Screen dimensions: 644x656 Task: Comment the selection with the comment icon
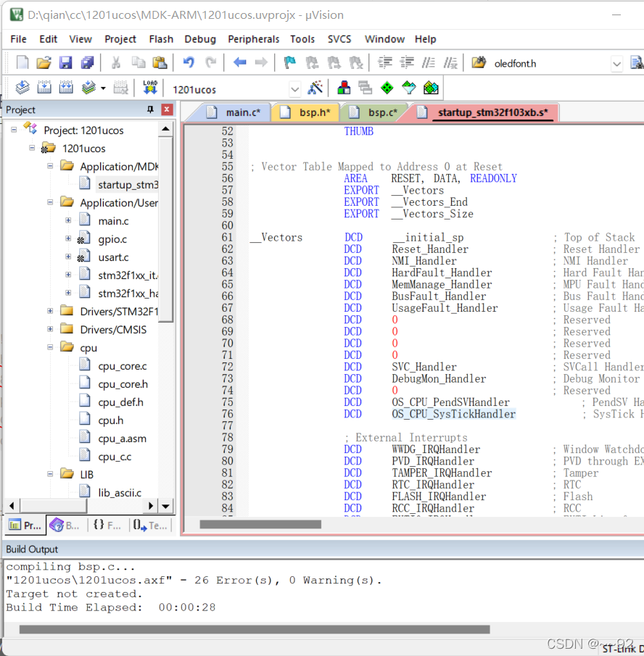[429, 63]
